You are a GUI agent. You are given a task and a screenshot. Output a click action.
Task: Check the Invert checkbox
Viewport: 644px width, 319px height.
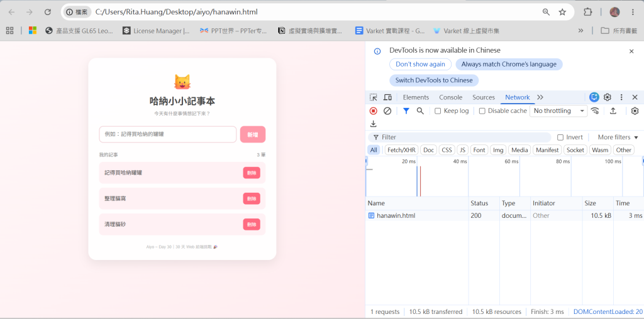[560, 138]
